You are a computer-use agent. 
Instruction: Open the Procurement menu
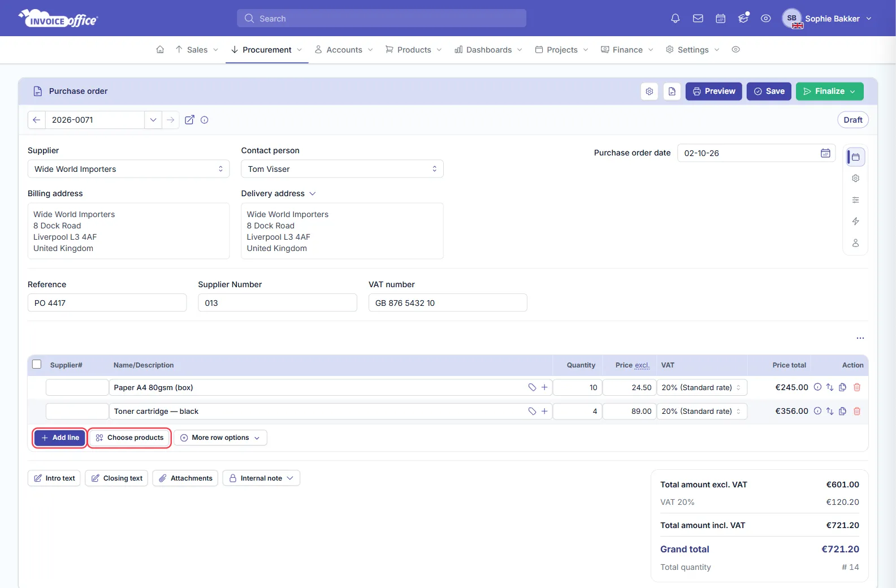click(267, 50)
